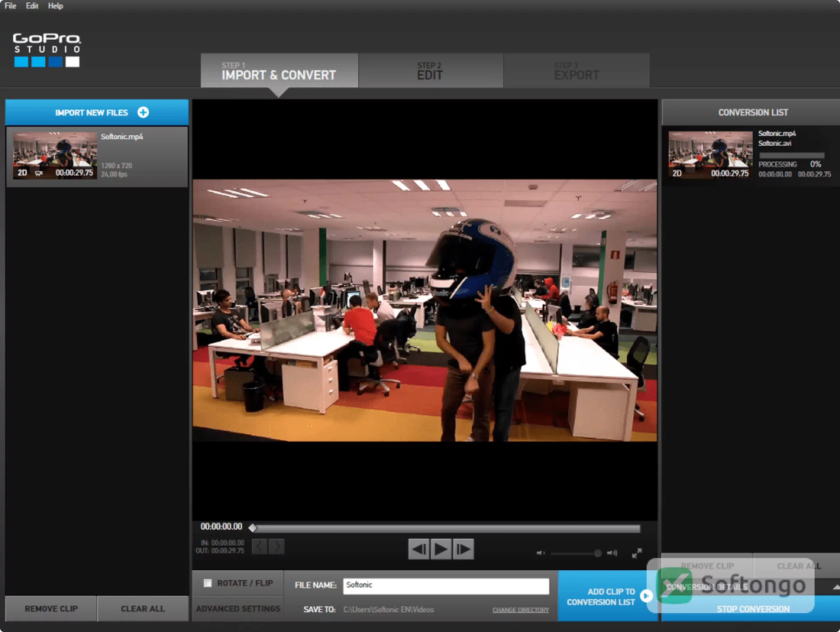Screen dimensions: 840x632
Task: Open the File menu
Action: pyautogui.click(x=10, y=6)
